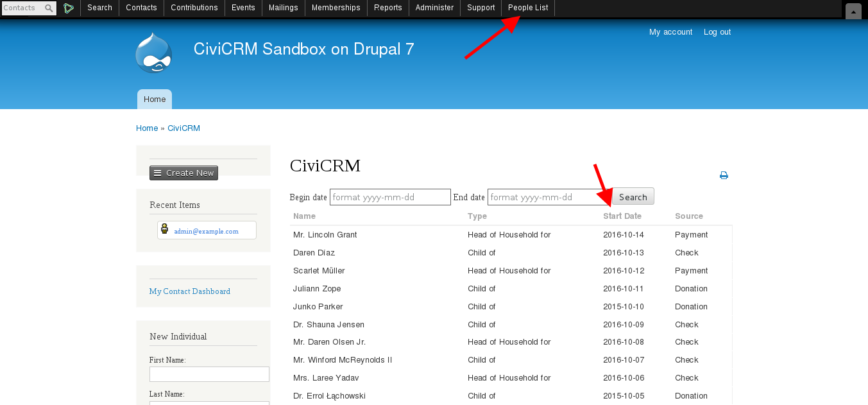Click the CiviCRM breadcrumb link
Screen dimensions: 868x405
click(183, 128)
